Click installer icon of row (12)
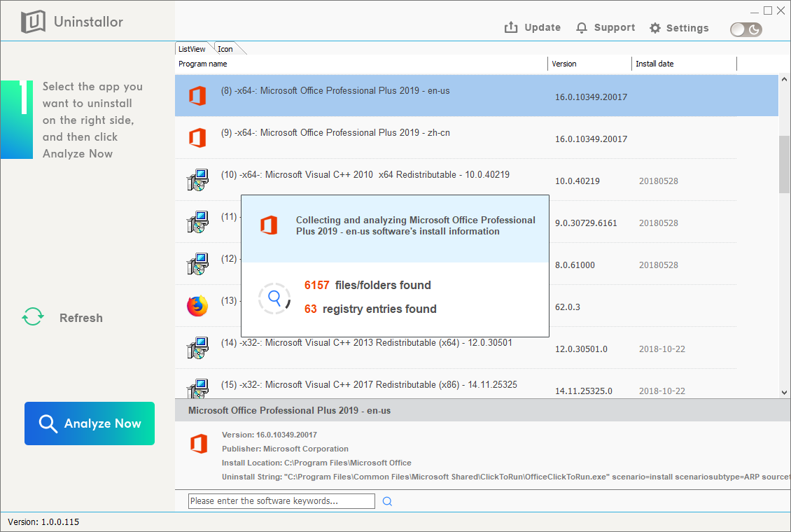The width and height of the screenshot is (791, 532). (197, 263)
